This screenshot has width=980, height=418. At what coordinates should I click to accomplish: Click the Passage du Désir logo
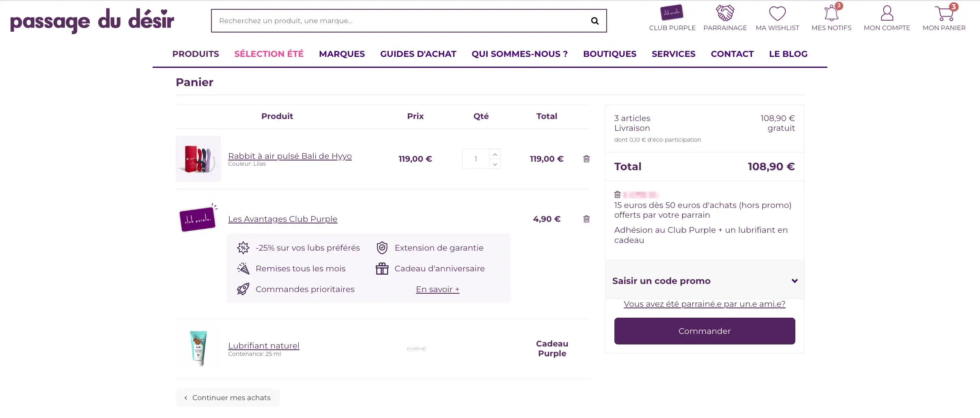click(92, 20)
